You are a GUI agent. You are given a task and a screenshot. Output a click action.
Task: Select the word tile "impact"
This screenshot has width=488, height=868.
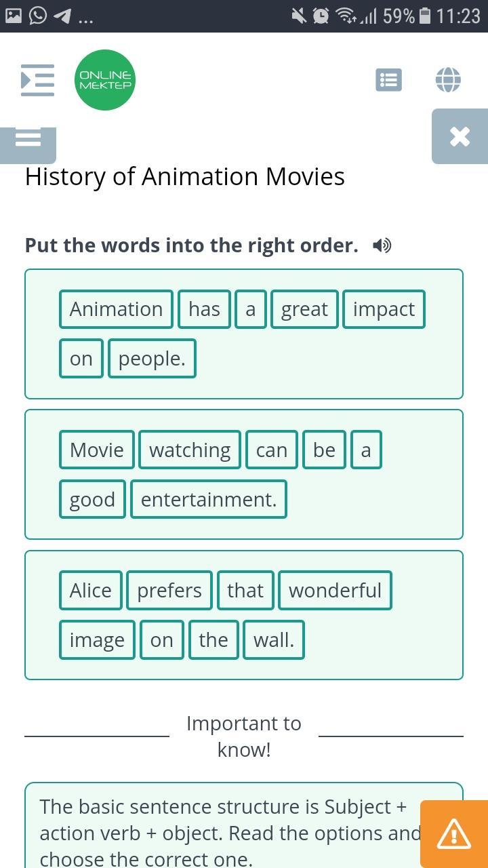pyautogui.click(x=384, y=309)
